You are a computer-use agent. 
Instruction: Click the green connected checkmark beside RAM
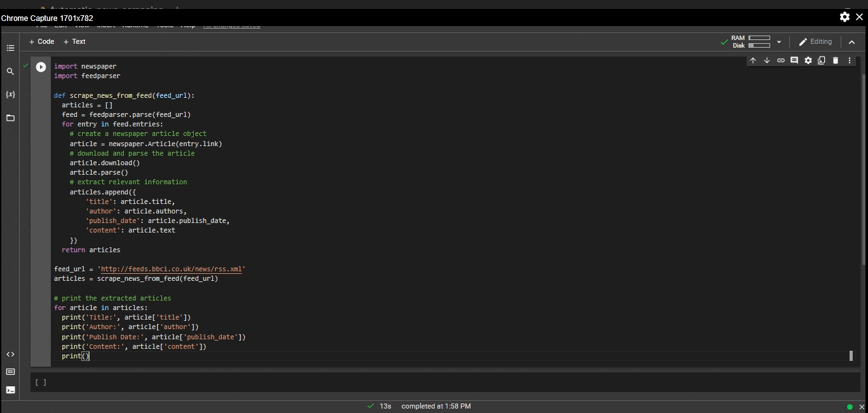pos(724,42)
